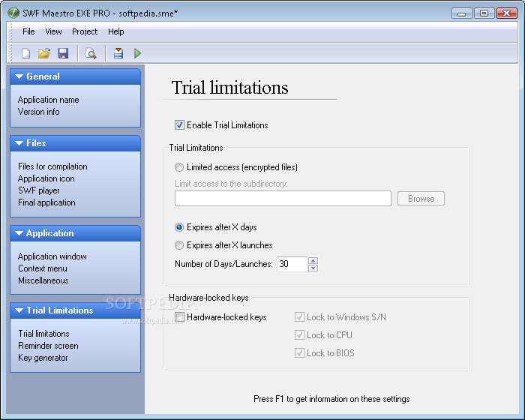
Task: Open the File menu
Action: coord(28,31)
